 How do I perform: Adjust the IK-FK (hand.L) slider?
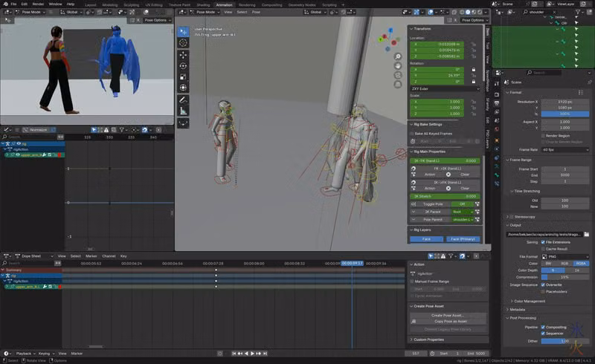445,160
